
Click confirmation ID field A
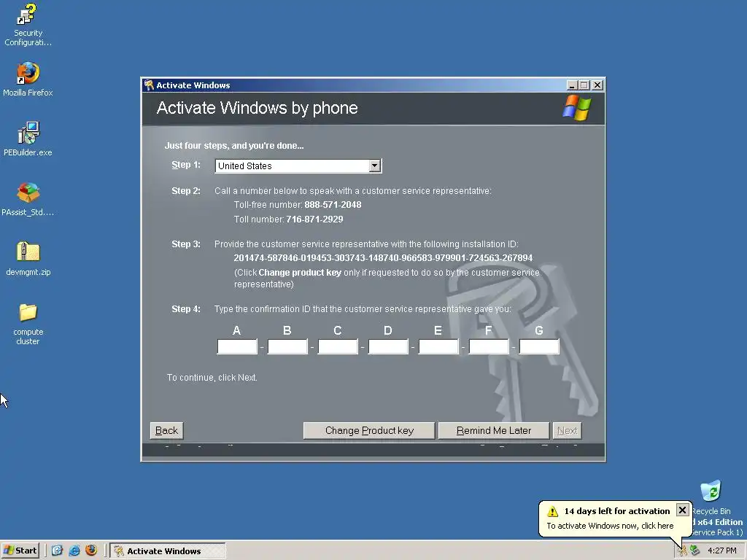tap(237, 346)
